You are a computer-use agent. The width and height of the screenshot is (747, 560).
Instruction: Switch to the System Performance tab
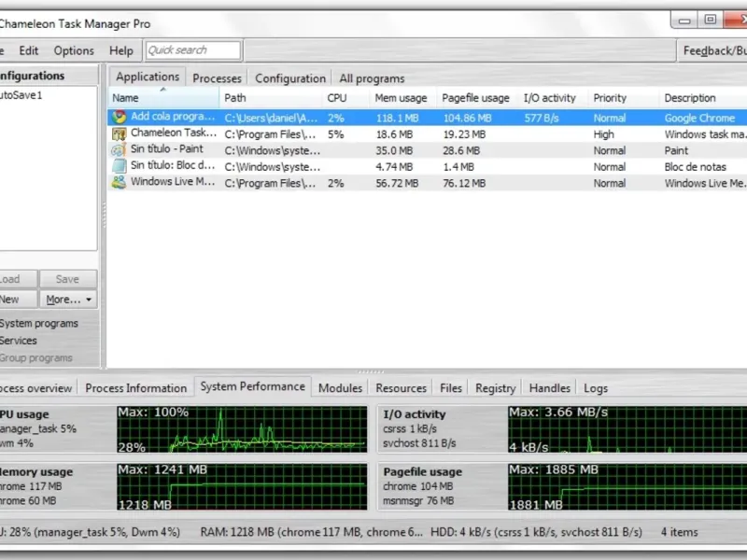point(252,386)
